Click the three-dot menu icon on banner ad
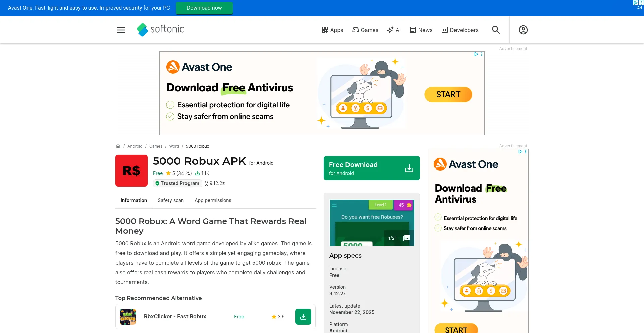The image size is (644, 333). [482, 54]
